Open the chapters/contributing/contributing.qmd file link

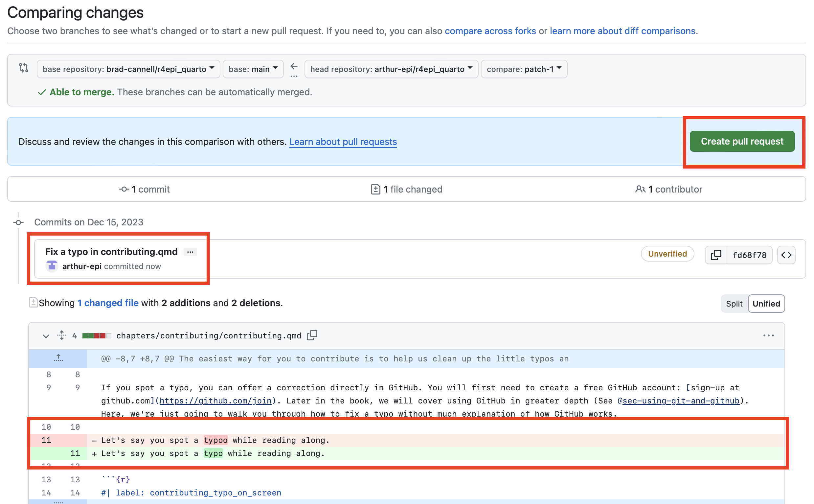[x=209, y=336]
